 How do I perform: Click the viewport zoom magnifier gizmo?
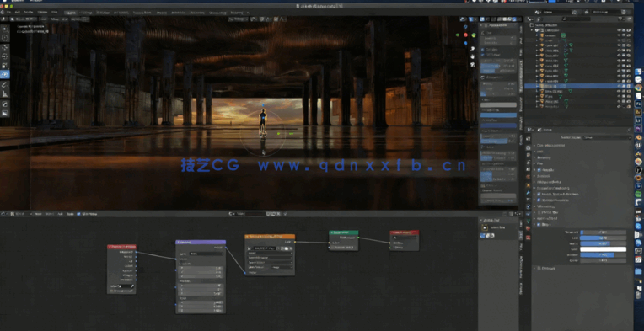473,48
